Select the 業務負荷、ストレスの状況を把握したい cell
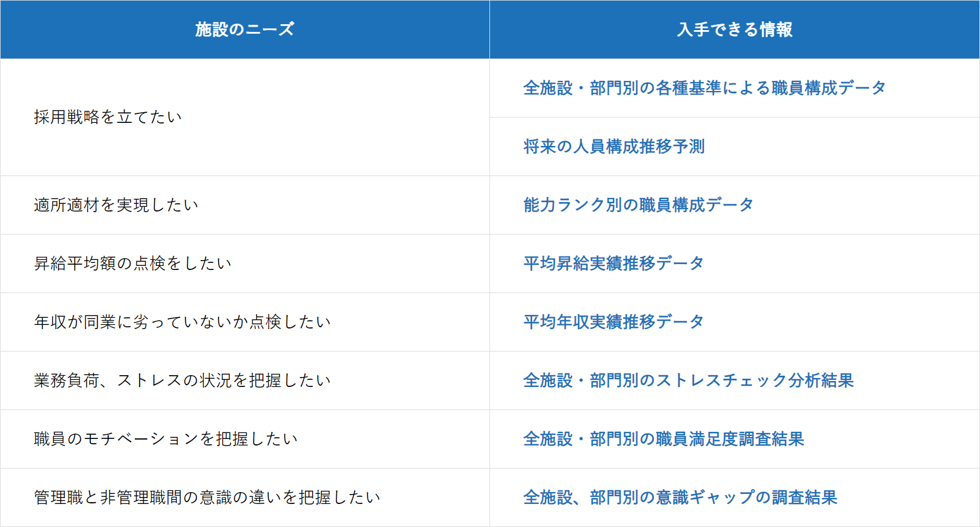The height and width of the screenshot is (527, 980). pyautogui.click(x=182, y=380)
